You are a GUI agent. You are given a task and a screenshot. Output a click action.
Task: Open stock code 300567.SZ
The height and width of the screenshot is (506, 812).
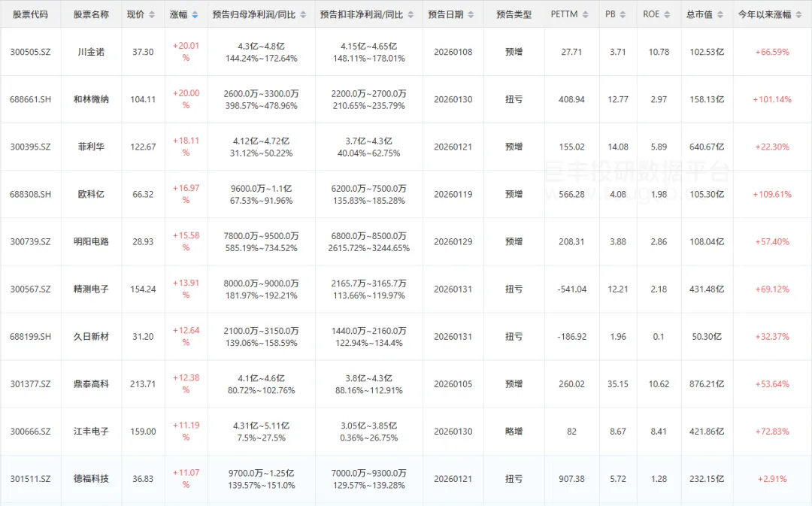(31, 289)
